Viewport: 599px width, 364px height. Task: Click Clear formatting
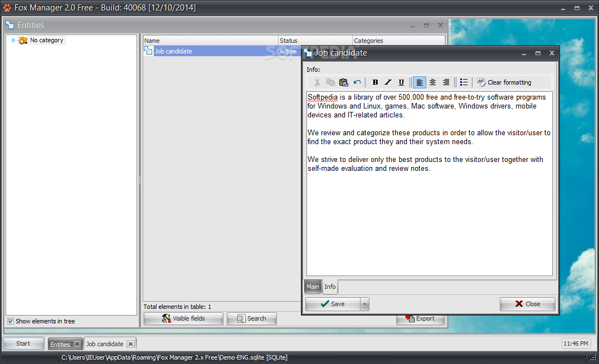[x=504, y=82]
